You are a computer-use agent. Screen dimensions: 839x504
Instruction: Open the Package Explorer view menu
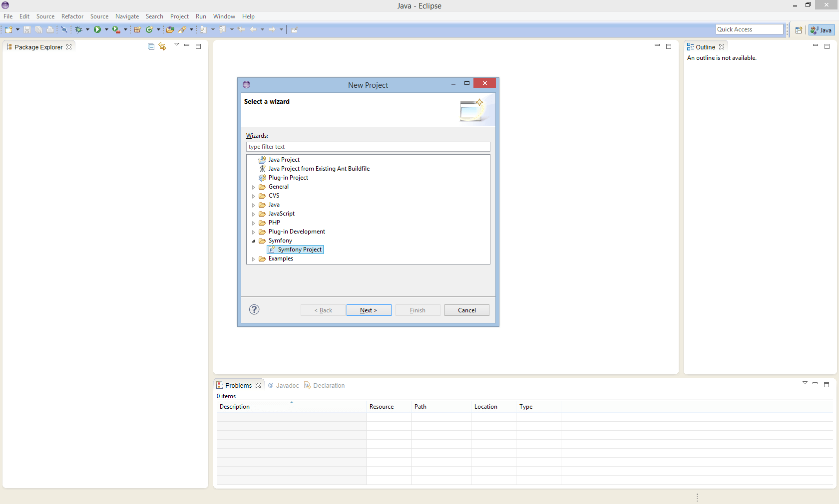176,44
